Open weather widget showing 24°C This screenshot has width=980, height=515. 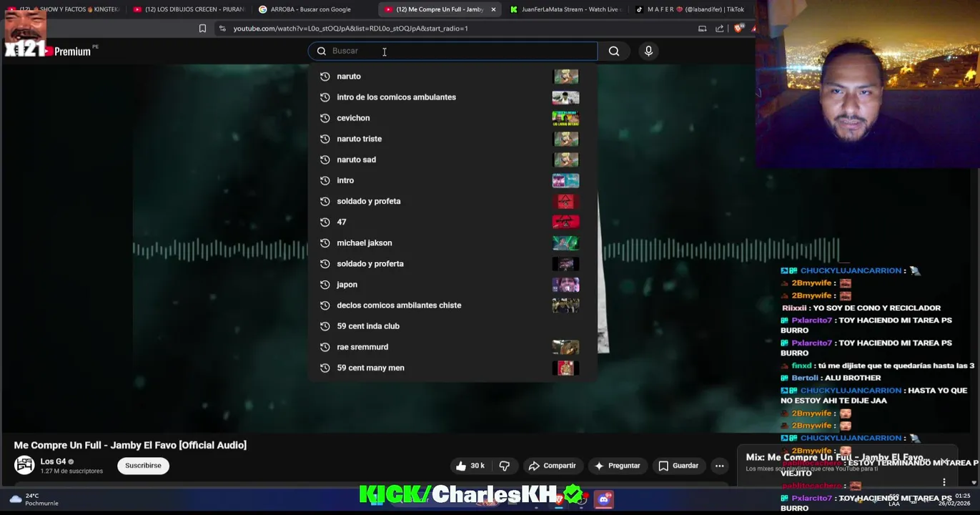point(34,499)
